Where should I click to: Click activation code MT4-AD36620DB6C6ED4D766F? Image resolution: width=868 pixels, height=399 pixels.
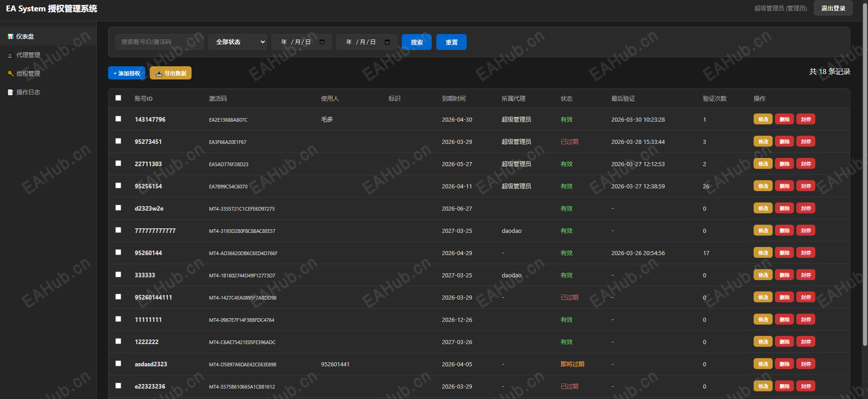(x=243, y=253)
